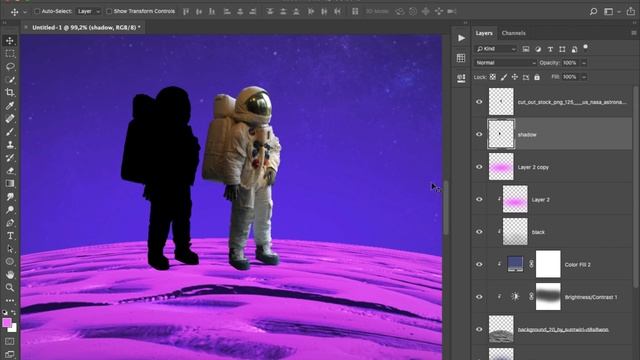
Task: Open the Opacity slider dropdown arrow
Action: (x=584, y=63)
